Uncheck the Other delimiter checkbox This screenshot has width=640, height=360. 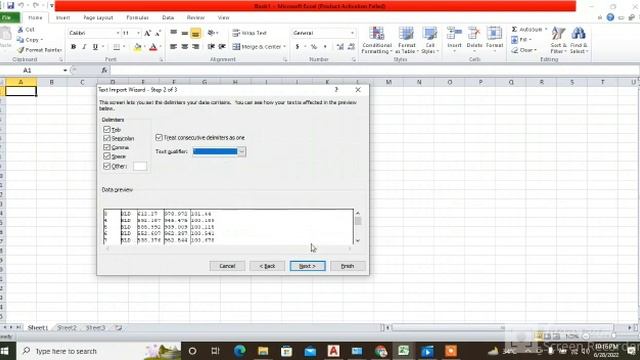click(107, 166)
